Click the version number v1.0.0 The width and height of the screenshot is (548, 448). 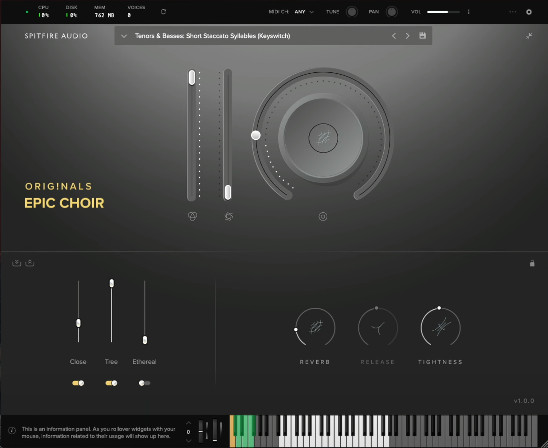point(524,401)
